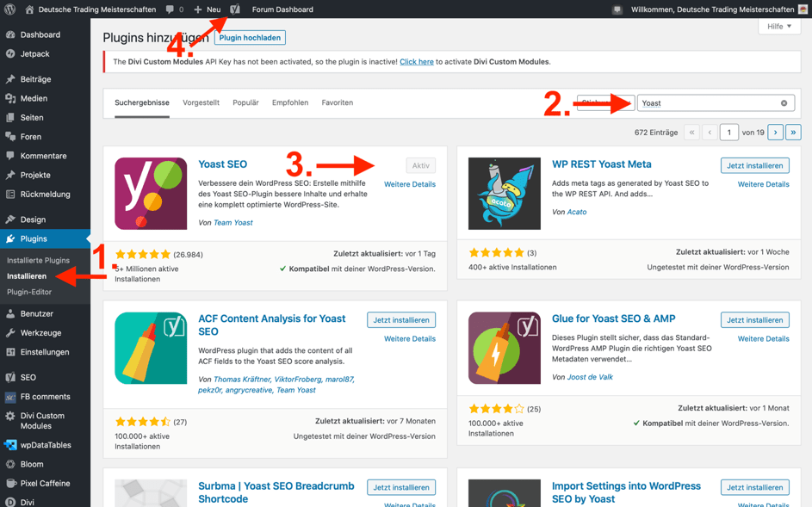
Task: Open the Acato author link
Action: (x=576, y=212)
